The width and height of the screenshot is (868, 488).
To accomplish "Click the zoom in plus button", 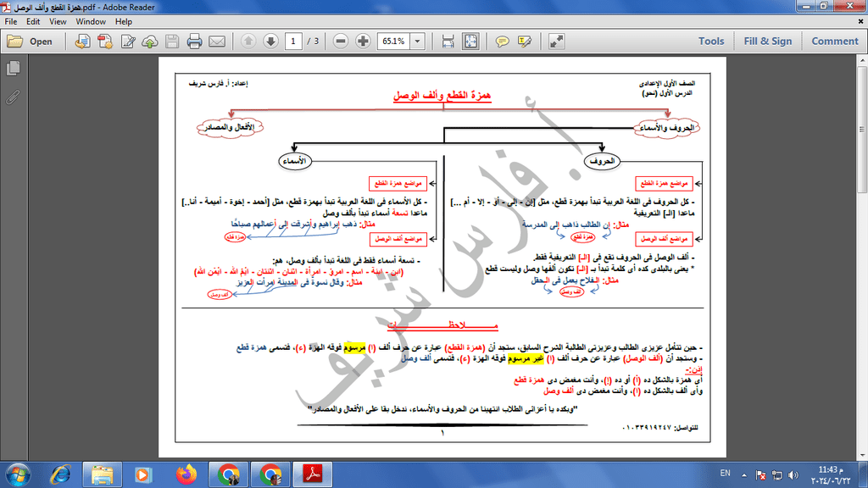I will pos(363,42).
